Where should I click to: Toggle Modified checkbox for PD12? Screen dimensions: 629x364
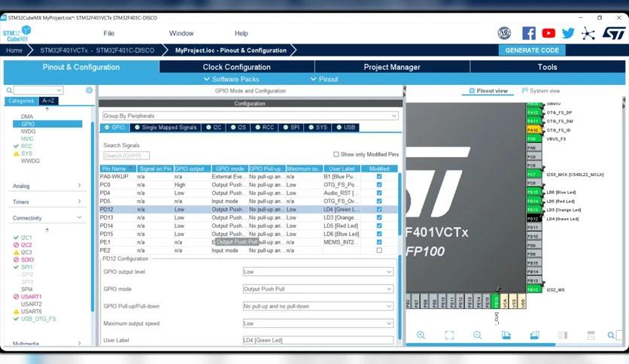click(x=379, y=209)
